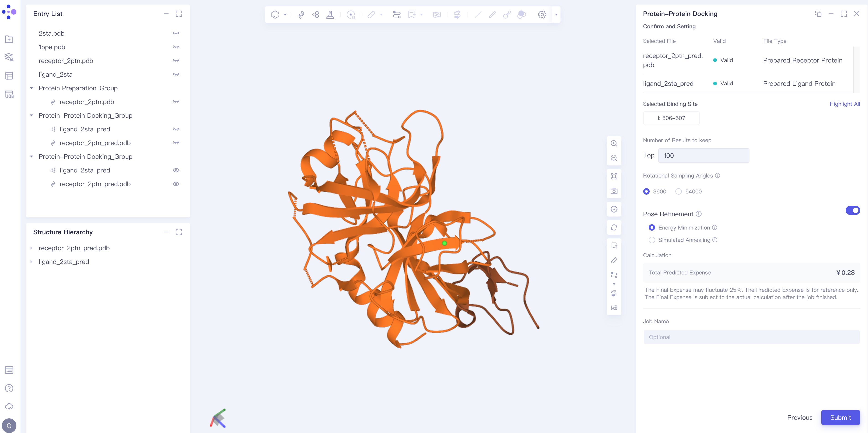Image resolution: width=868 pixels, height=433 pixels.
Task: Open the user avatar G
Action: point(9,425)
